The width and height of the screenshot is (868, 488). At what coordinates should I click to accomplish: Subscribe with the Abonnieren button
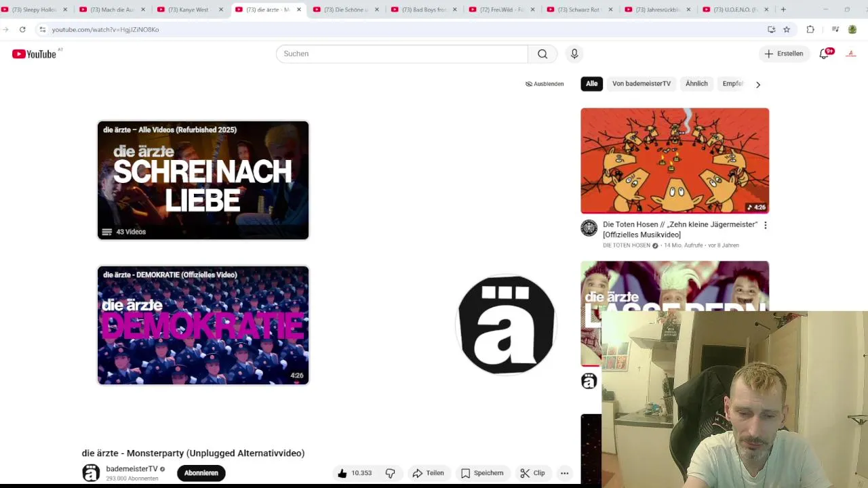201,473
